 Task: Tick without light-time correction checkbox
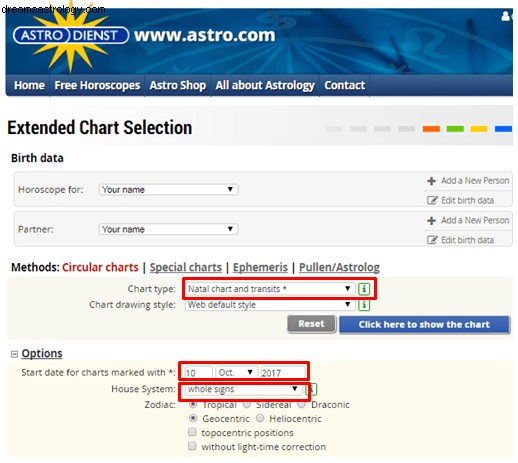click(x=192, y=446)
